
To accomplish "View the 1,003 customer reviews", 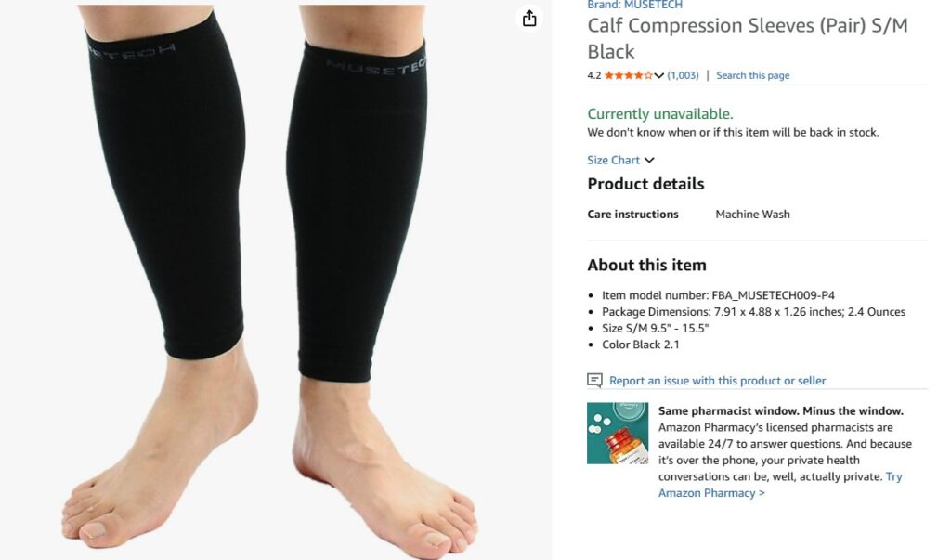I will point(683,75).
